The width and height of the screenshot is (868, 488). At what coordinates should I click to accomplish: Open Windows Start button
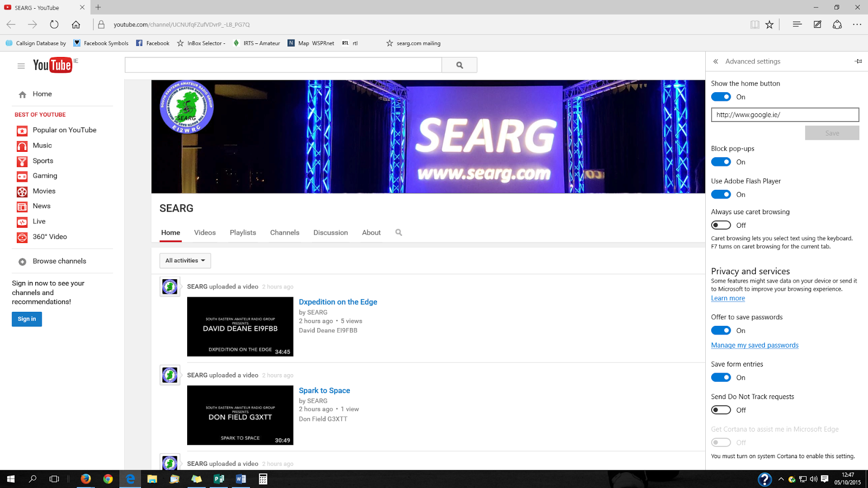tap(11, 479)
